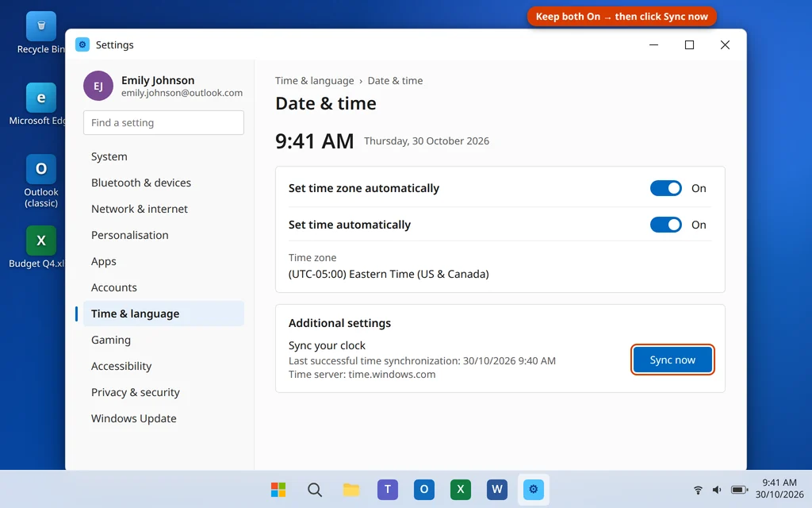Open Personalisation settings
This screenshot has height=508, width=812.
point(163,235)
